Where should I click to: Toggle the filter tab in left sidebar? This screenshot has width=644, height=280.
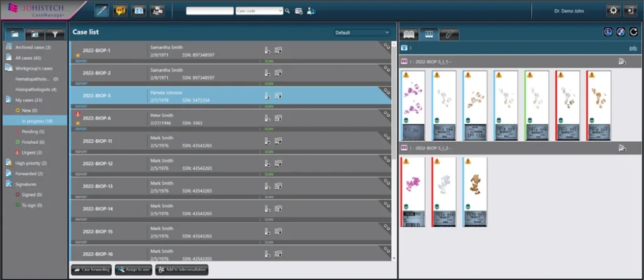click(x=55, y=34)
